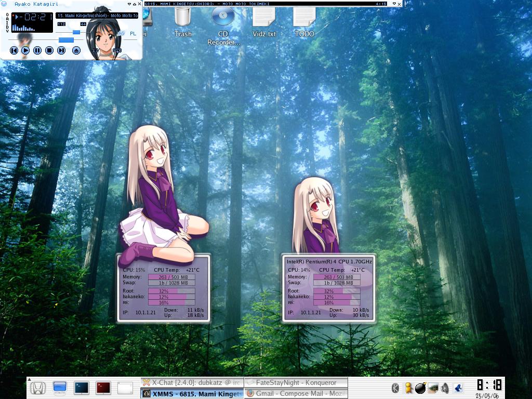Screen dimensions: 532x399
Task: Click the scrolling song title in XMMS
Action: [97, 16]
